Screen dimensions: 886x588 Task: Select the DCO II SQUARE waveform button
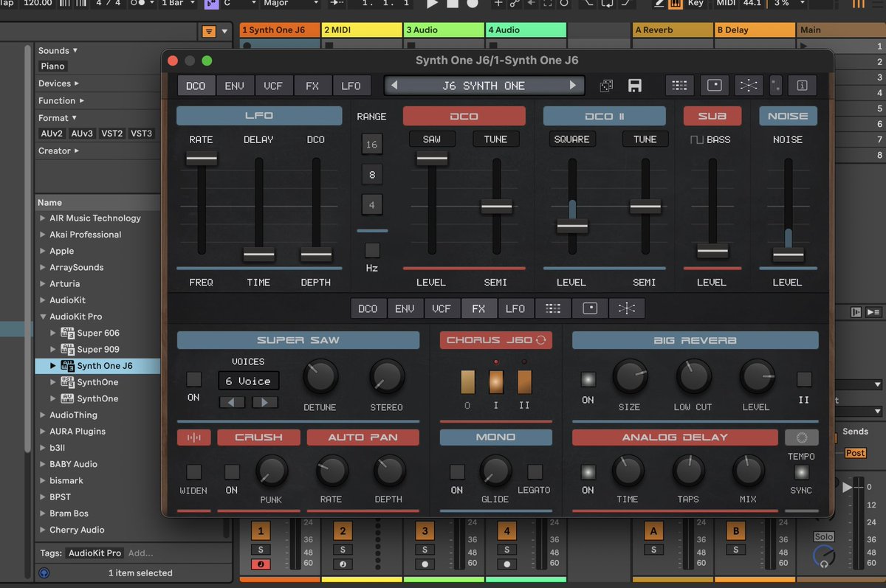572,139
